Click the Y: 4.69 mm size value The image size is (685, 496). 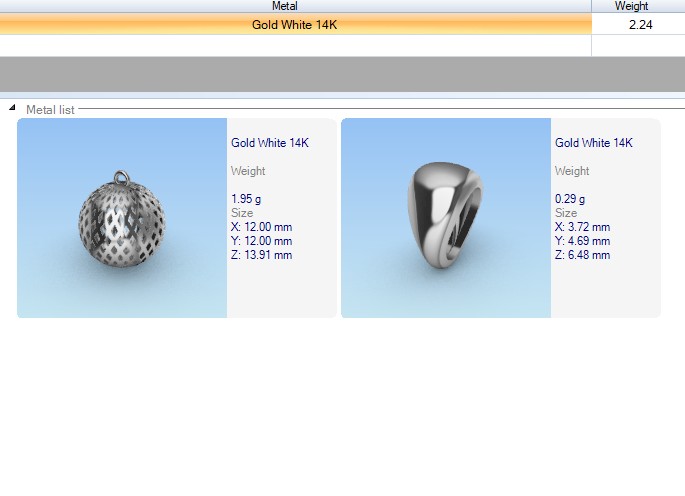click(x=582, y=241)
